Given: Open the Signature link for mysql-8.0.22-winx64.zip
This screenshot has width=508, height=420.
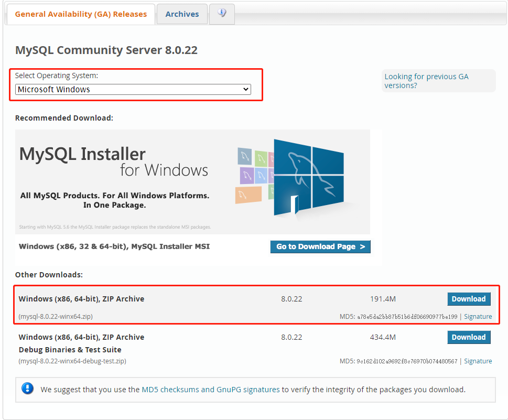Looking at the screenshot, I should click(x=478, y=317).
